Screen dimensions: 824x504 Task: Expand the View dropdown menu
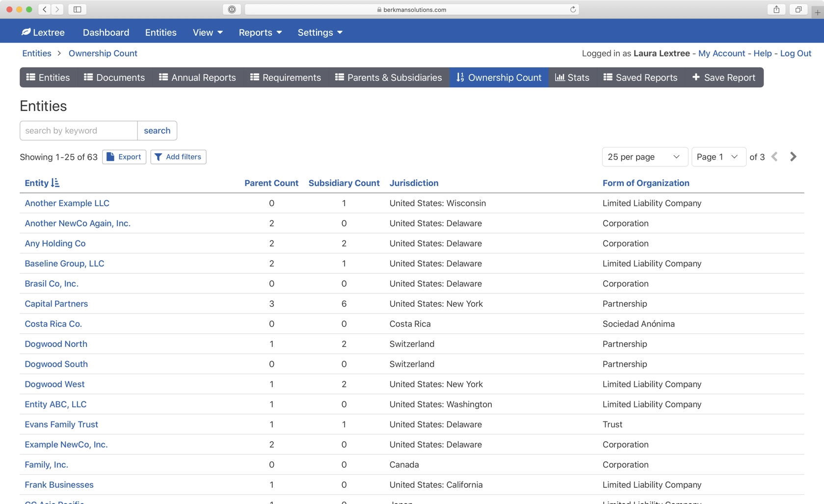(x=208, y=32)
